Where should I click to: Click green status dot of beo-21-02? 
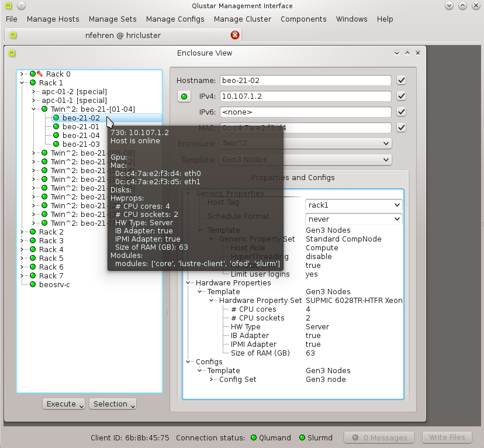click(56, 118)
